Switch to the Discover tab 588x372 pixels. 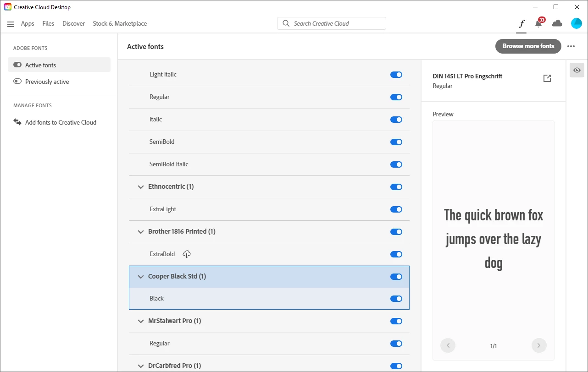coord(74,23)
